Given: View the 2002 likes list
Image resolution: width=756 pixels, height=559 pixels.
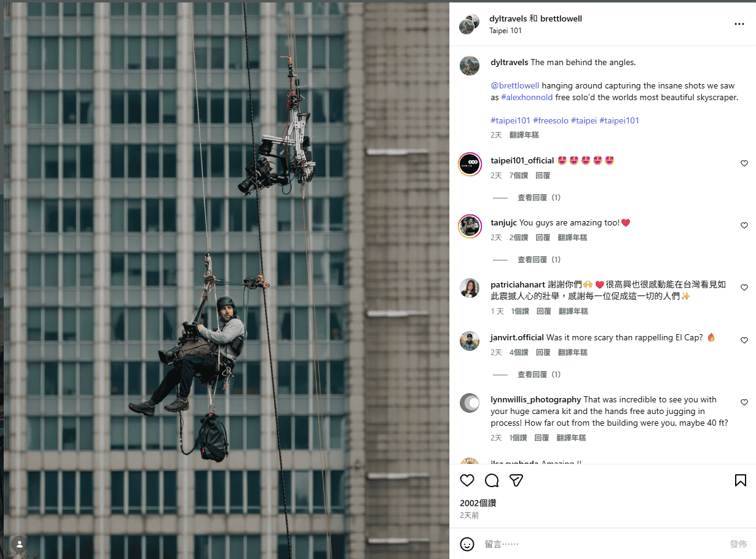Looking at the screenshot, I should point(478,503).
